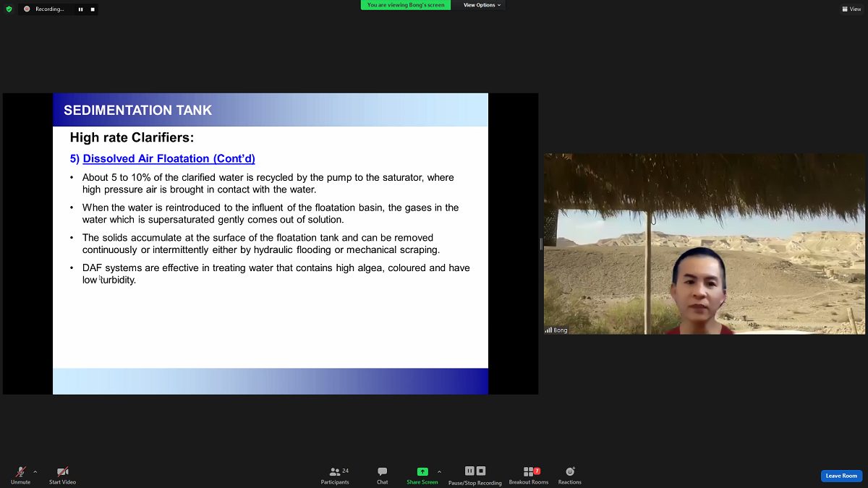Start Video with the camera icon
Image resolution: width=868 pixels, height=488 pixels.
coord(62,475)
